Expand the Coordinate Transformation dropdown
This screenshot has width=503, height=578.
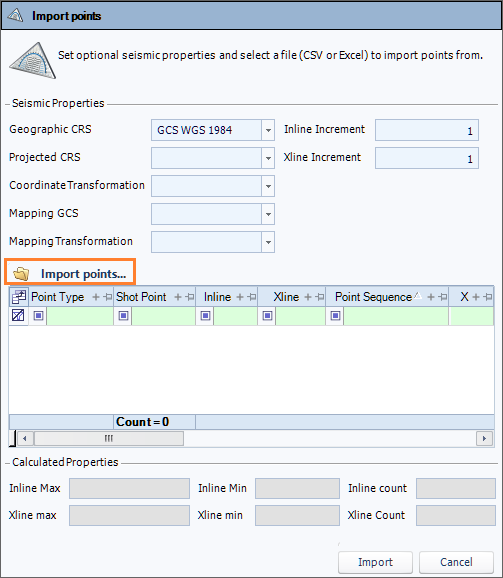(268, 186)
